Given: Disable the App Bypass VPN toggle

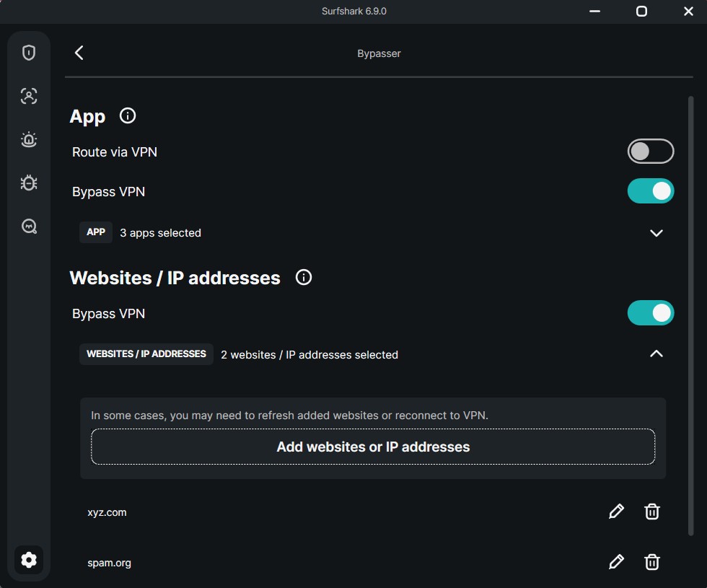Looking at the screenshot, I should (651, 191).
